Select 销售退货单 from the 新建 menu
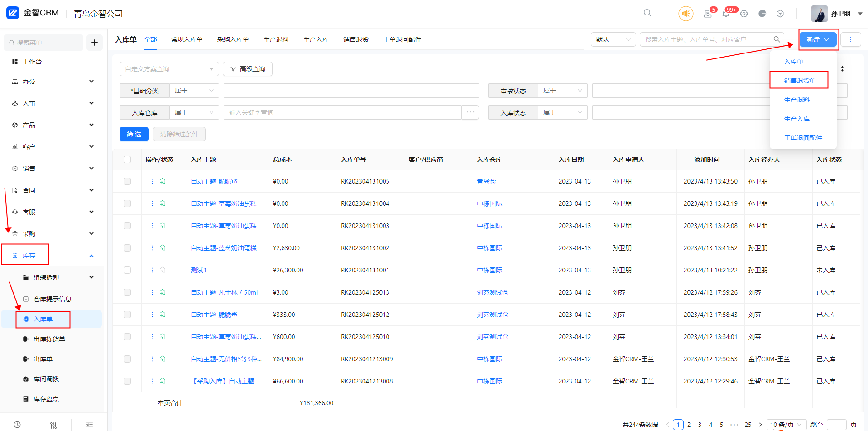 800,81
